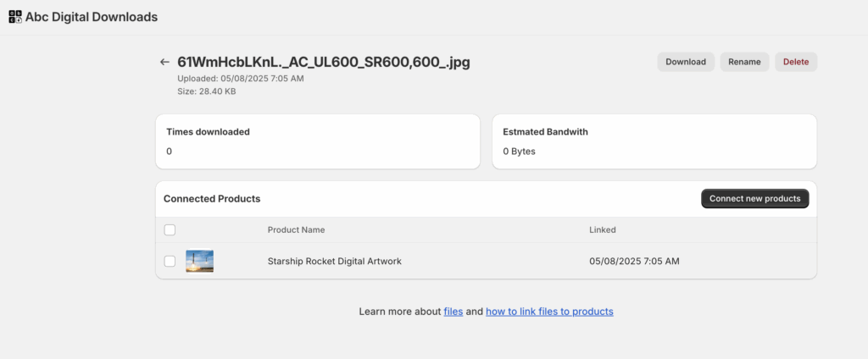Click the Product Name column header
Image resolution: width=868 pixels, height=359 pixels.
click(x=296, y=229)
